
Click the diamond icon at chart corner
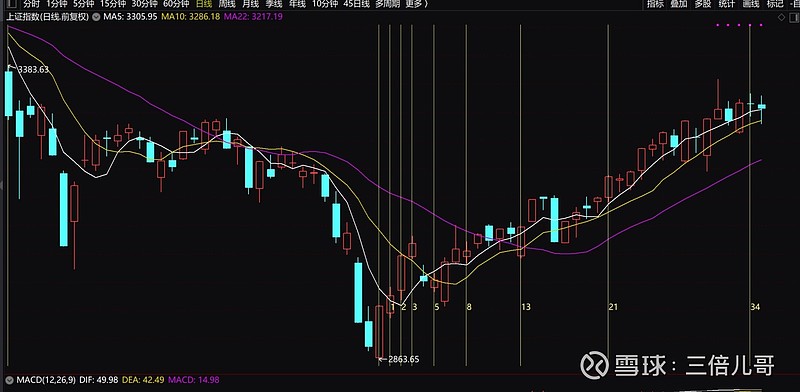[782, 17]
